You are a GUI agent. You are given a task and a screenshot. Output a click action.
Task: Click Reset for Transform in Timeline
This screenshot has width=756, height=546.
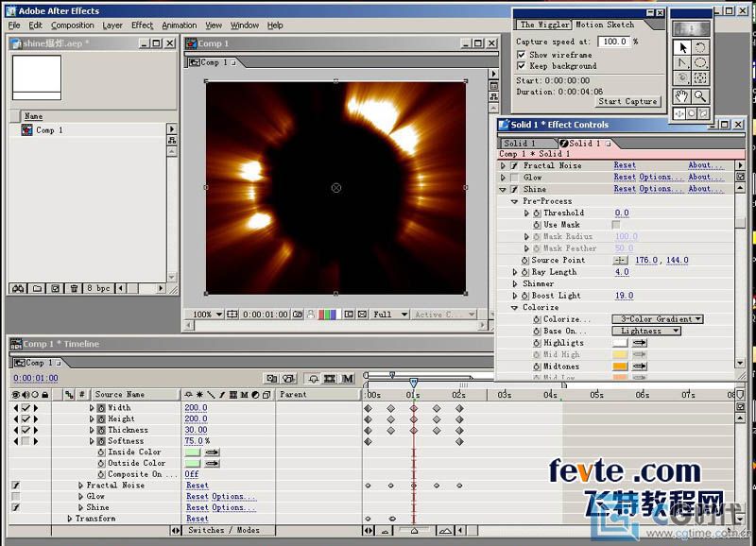coord(198,519)
